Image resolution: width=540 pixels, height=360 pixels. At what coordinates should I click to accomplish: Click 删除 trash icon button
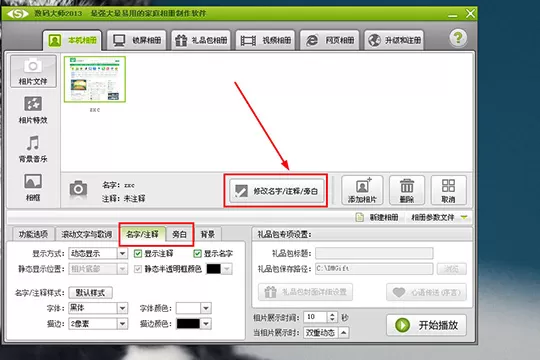[407, 190]
